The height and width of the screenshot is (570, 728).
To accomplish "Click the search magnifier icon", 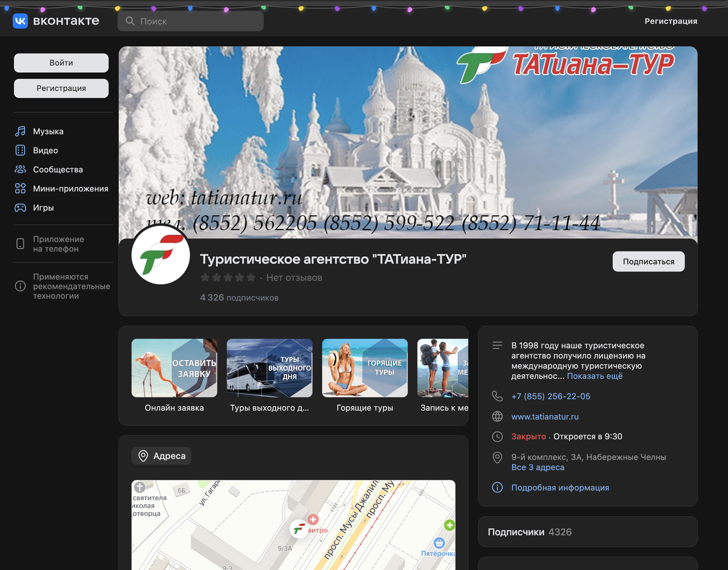I will point(130,21).
